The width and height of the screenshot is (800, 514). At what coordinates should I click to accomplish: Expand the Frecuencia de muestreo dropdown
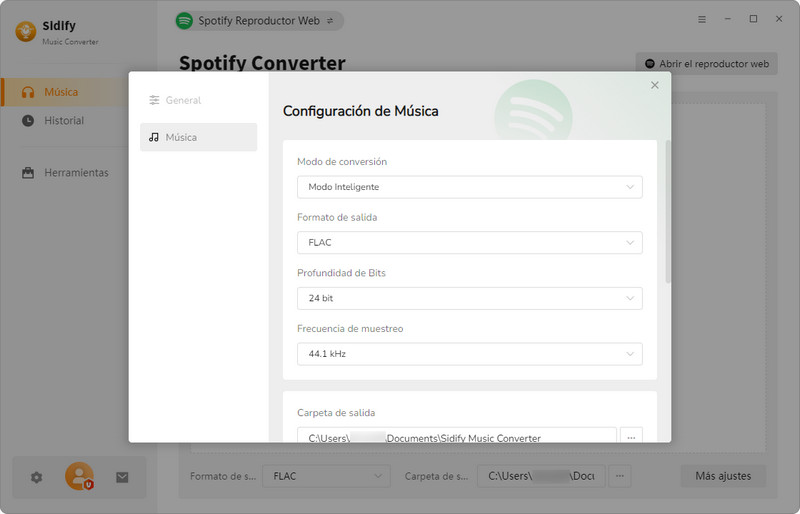tap(469, 354)
